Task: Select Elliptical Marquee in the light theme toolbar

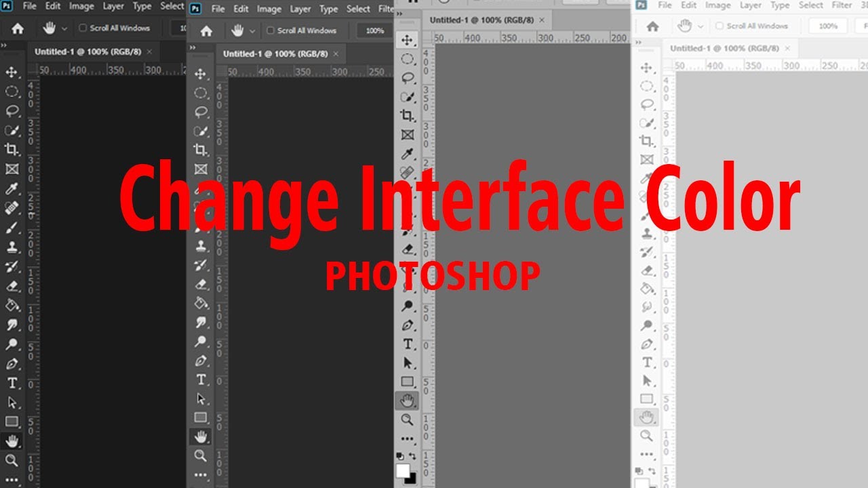Action: tap(647, 85)
